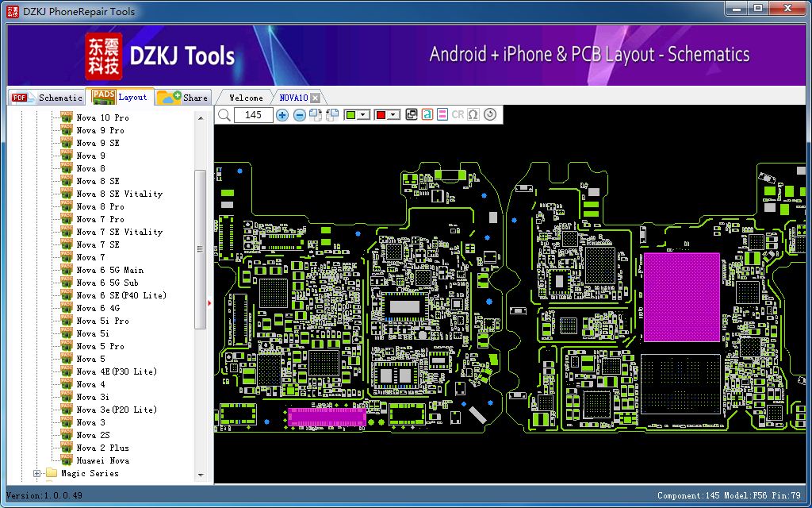Click the overlapping squares layer icon
The height and width of the screenshot is (508, 812).
click(x=412, y=114)
